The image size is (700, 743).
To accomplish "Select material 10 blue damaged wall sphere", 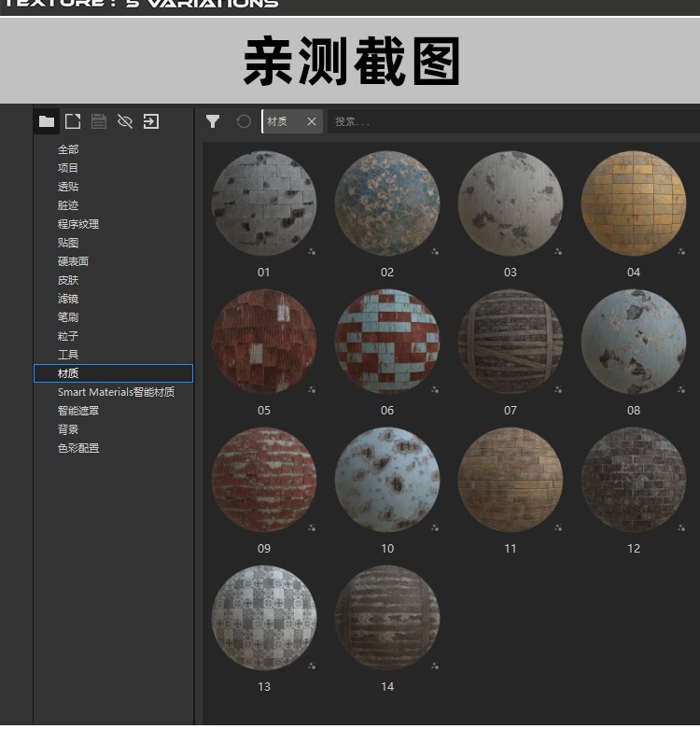I will pos(387,480).
